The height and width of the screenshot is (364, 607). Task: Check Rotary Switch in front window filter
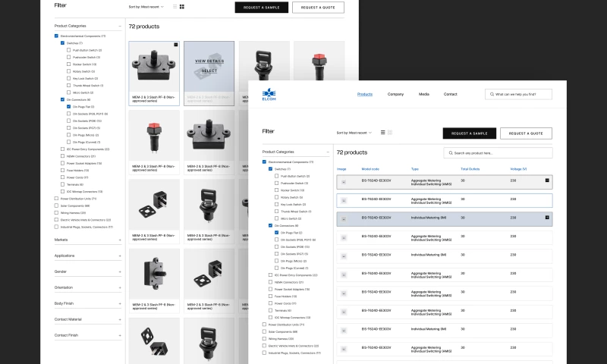click(x=277, y=197)
